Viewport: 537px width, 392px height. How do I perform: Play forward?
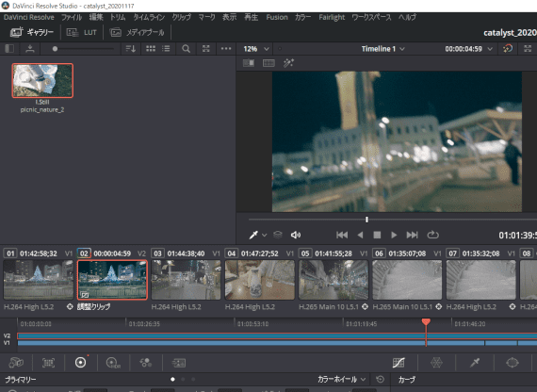coord(394,235)
